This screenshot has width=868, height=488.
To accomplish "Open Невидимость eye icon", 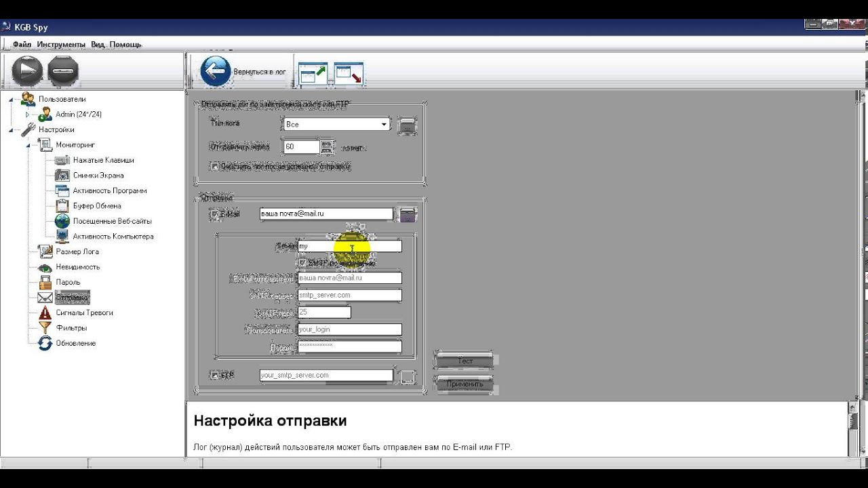I will (45, 267).
